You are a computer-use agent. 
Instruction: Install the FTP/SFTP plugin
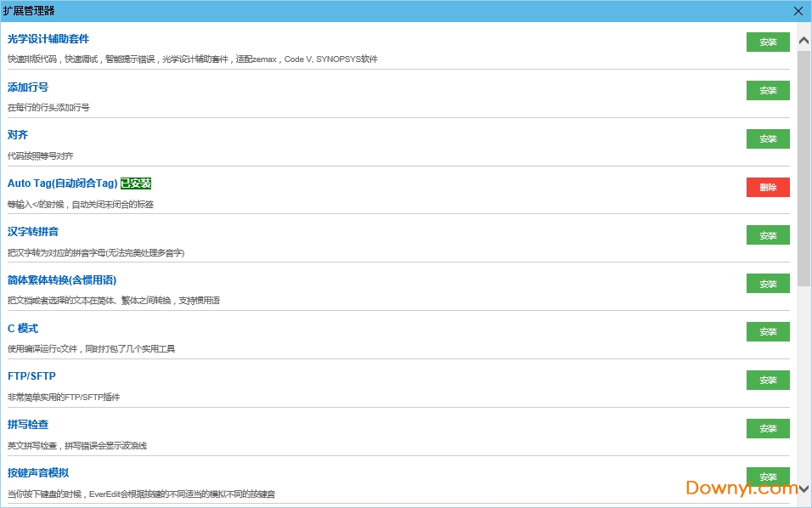pos(768,380)
